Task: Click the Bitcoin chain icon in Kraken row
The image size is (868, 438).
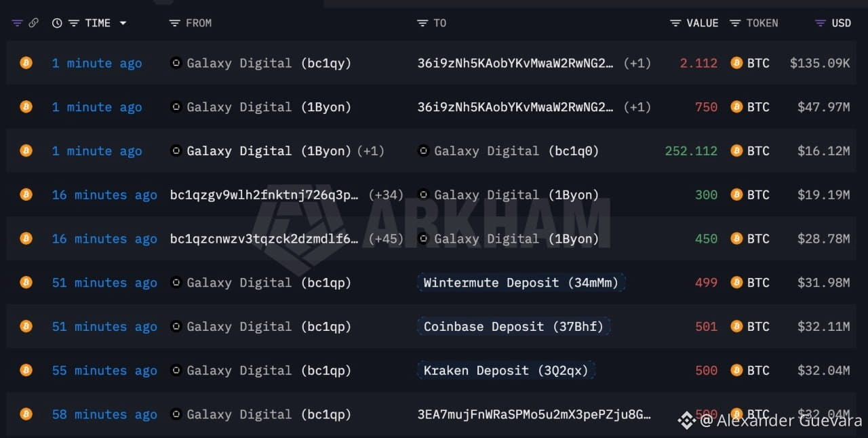Action: (26, 370)
